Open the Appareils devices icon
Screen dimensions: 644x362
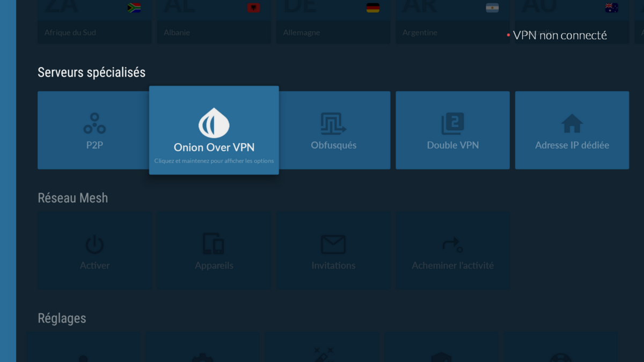tap(214, 243)
